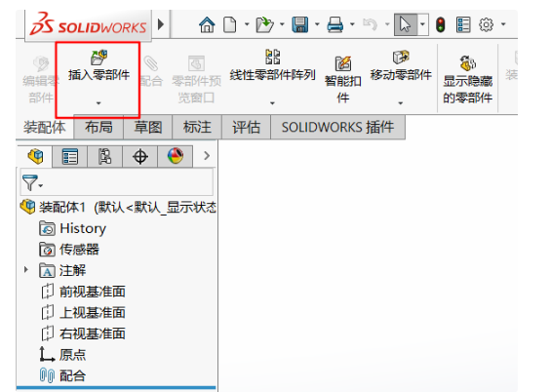Select the 配合 mates item in tree
Viewport: 550px width, 392px height.
pos(62,375)
